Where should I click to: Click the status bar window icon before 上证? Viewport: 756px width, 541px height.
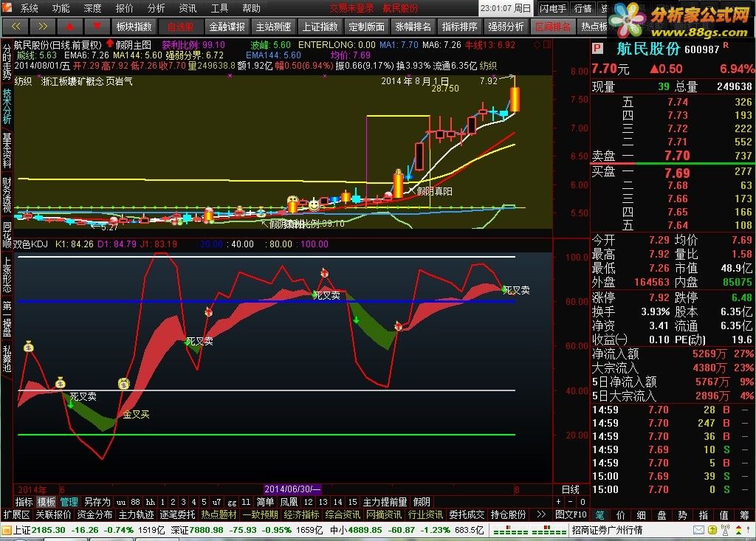pos(6,531)
